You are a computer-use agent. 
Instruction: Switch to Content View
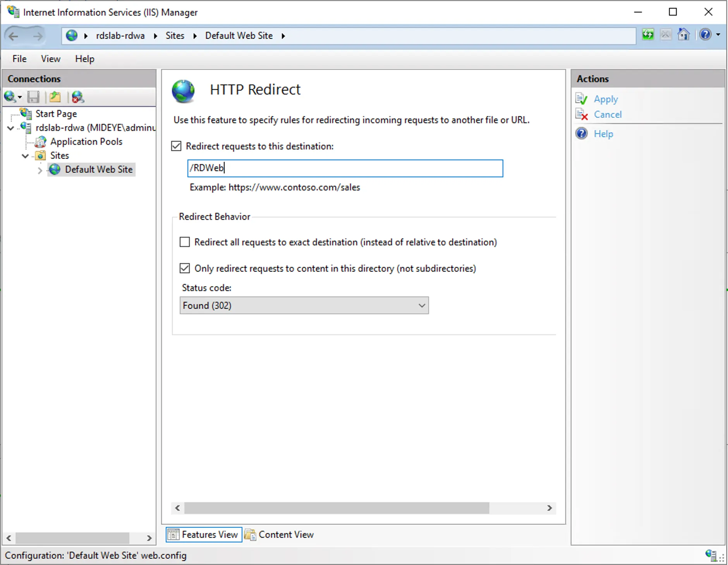click(x=285, y=534)
